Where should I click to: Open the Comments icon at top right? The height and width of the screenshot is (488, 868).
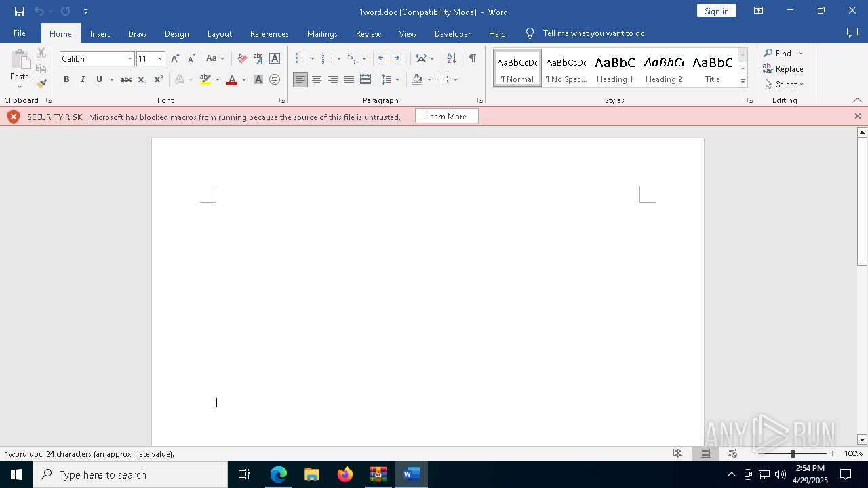click(x=852, y=33)
